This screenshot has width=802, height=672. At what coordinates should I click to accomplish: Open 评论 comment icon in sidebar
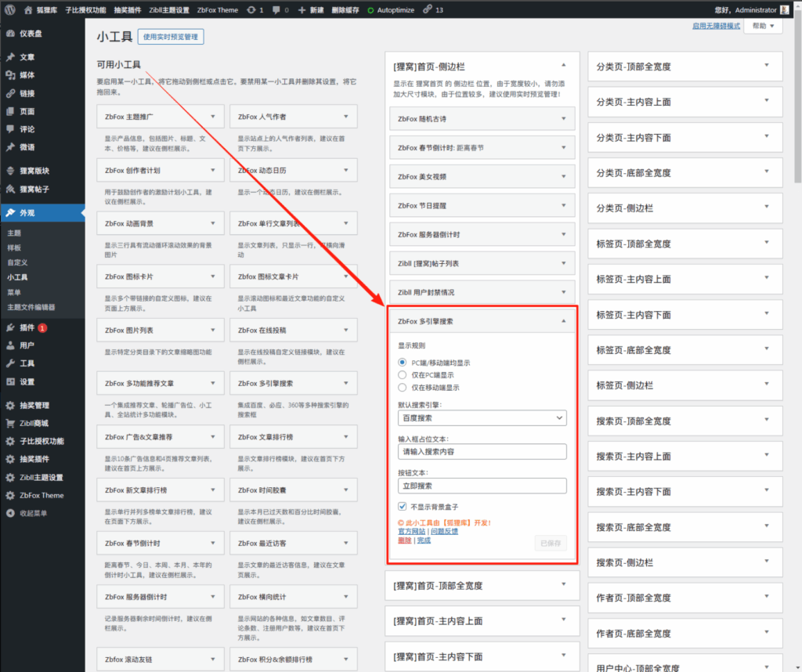pos(10,129)
